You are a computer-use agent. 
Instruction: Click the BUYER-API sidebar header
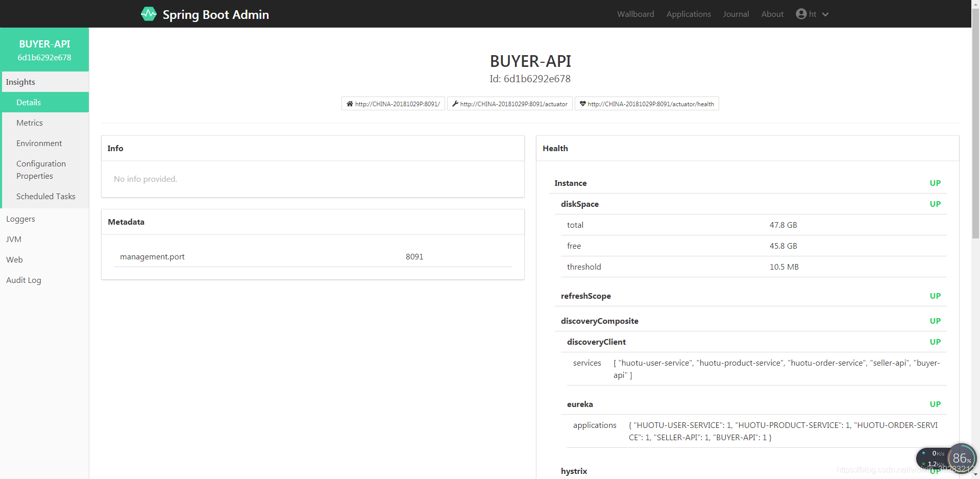click(44, 50)
